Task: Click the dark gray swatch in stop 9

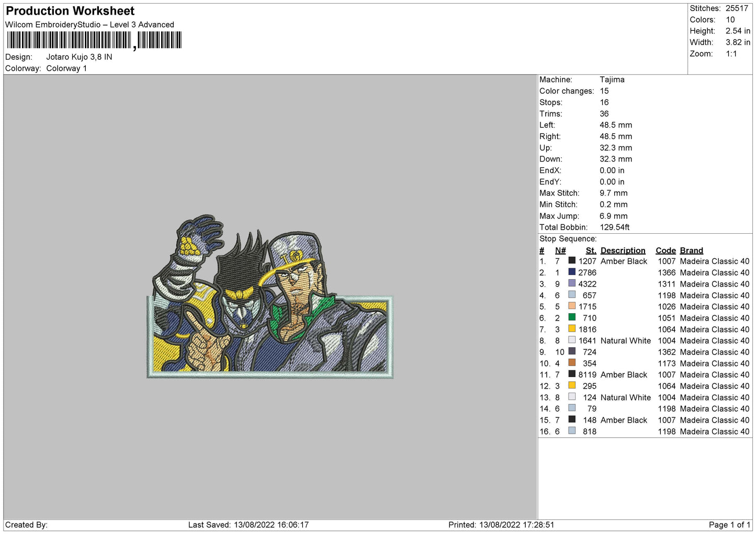Action: point(572,351)
